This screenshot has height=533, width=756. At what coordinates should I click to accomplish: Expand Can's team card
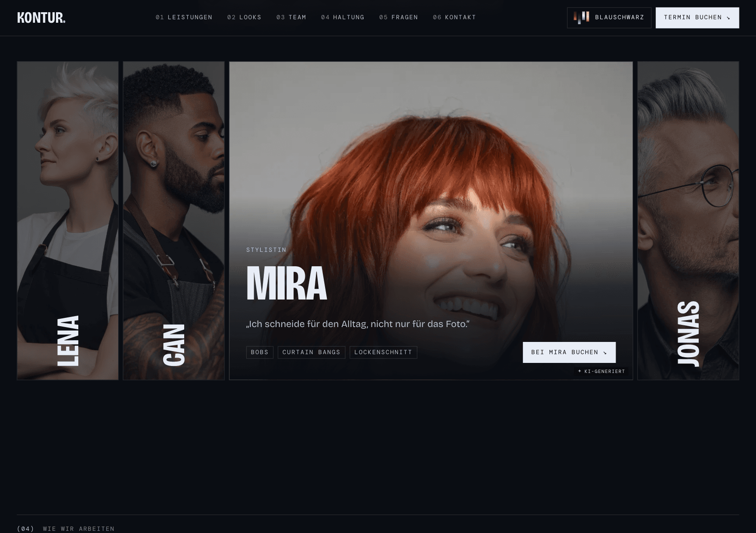click(174, 220)
